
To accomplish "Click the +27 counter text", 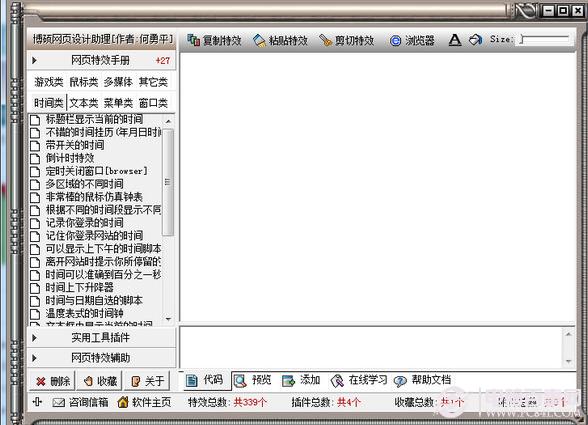I will coord(163,60).
